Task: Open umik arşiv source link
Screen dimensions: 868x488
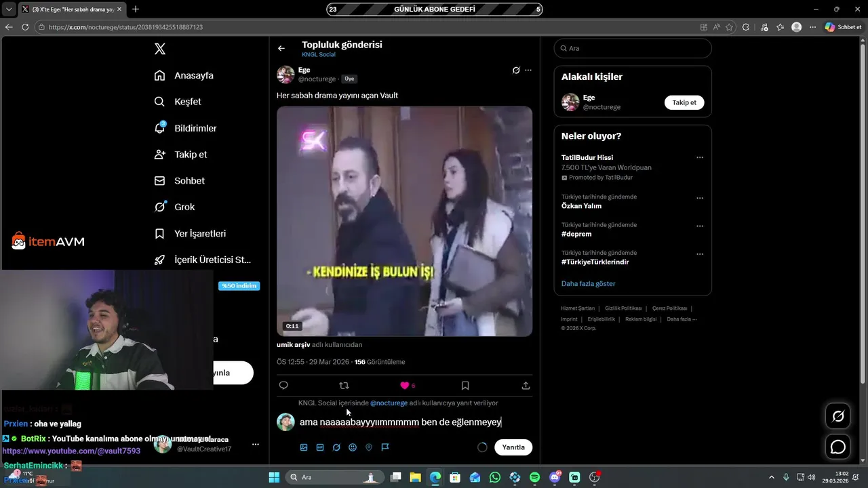Action: coord(293,345)
